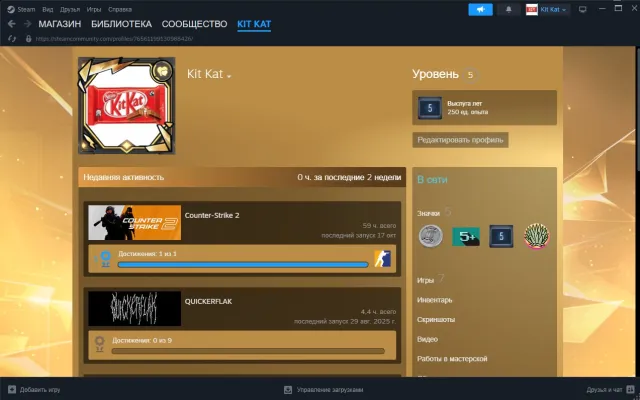Click the profile URL address field
The image size is (640, 400).
tap(114, 39)
